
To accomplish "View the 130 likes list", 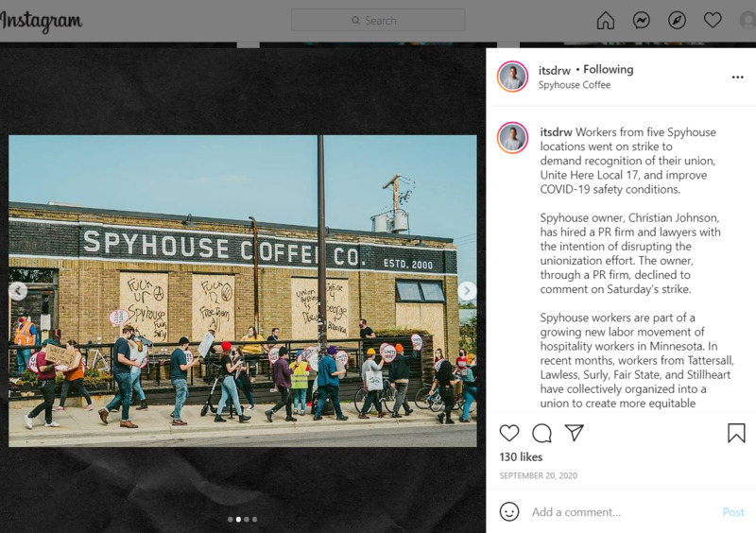I will click(x=521, y=456).
